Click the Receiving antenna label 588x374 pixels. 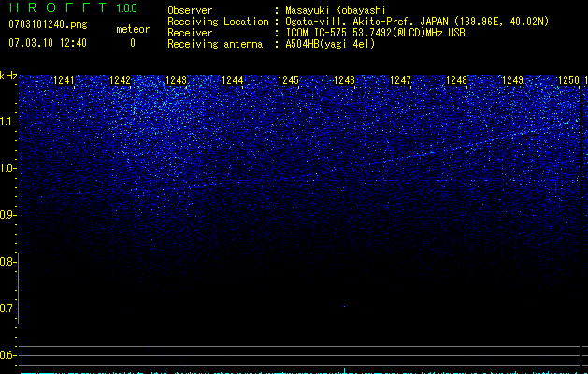tap(215, 44)
